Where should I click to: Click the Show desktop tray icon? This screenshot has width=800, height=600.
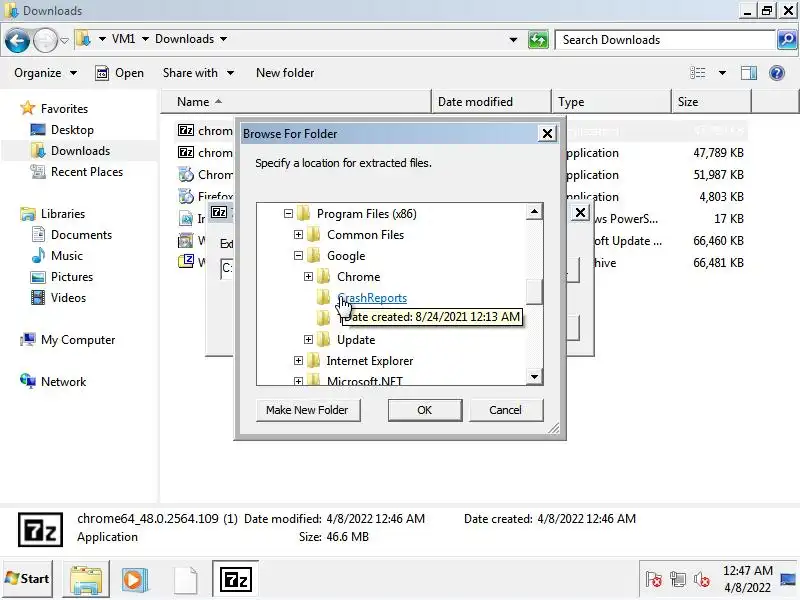click(x=788, y=579)
